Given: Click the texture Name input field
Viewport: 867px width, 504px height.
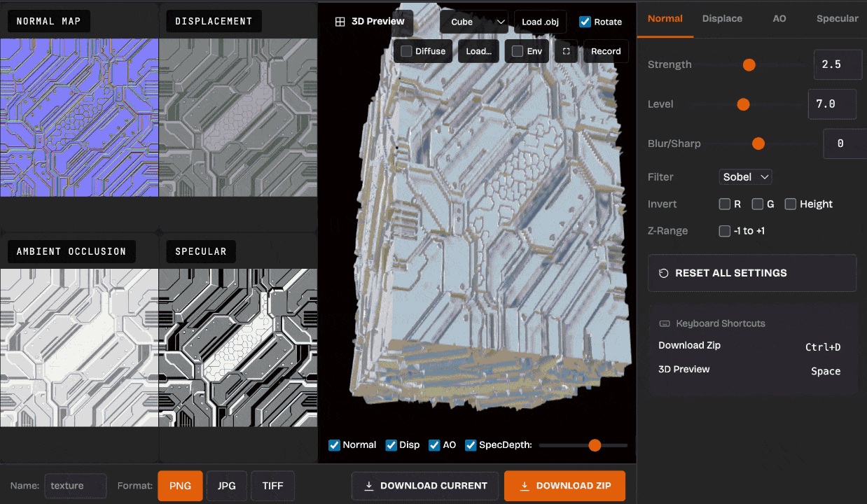Looking at the screenshot, I should point(76,486).
